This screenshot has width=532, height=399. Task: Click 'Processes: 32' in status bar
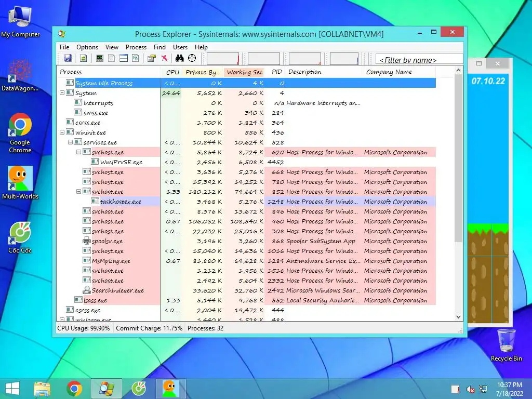[x=205, y=328]
